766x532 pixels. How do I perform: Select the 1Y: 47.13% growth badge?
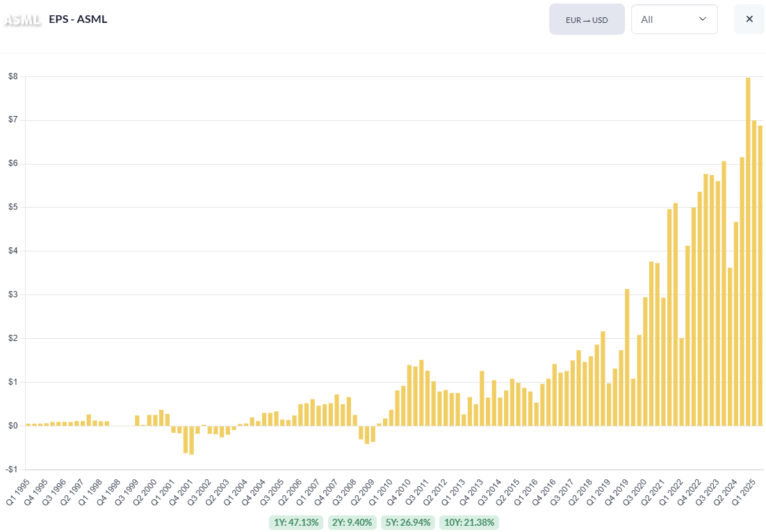(296, 522)
